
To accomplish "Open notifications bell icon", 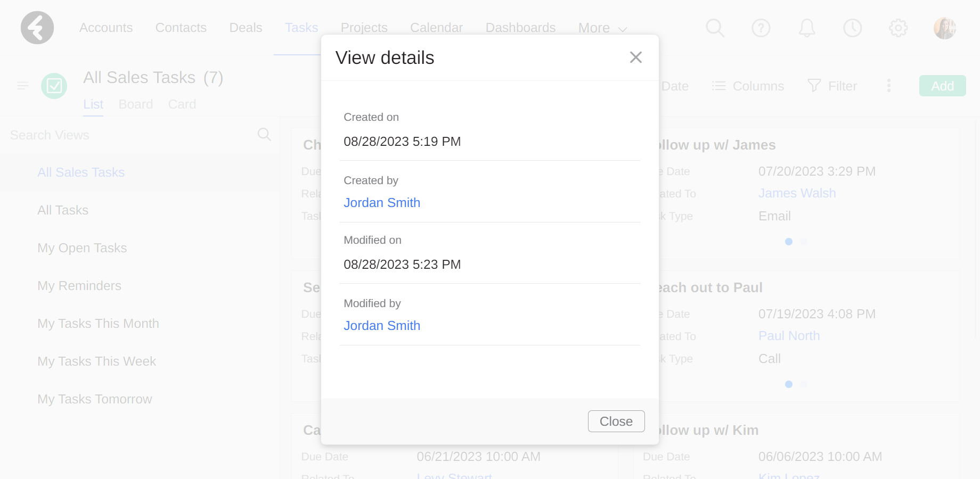I will [807, 28].
